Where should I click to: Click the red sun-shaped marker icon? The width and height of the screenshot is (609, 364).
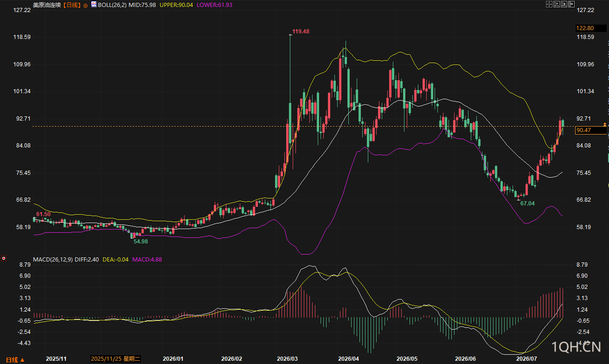(x=4, y=258)
